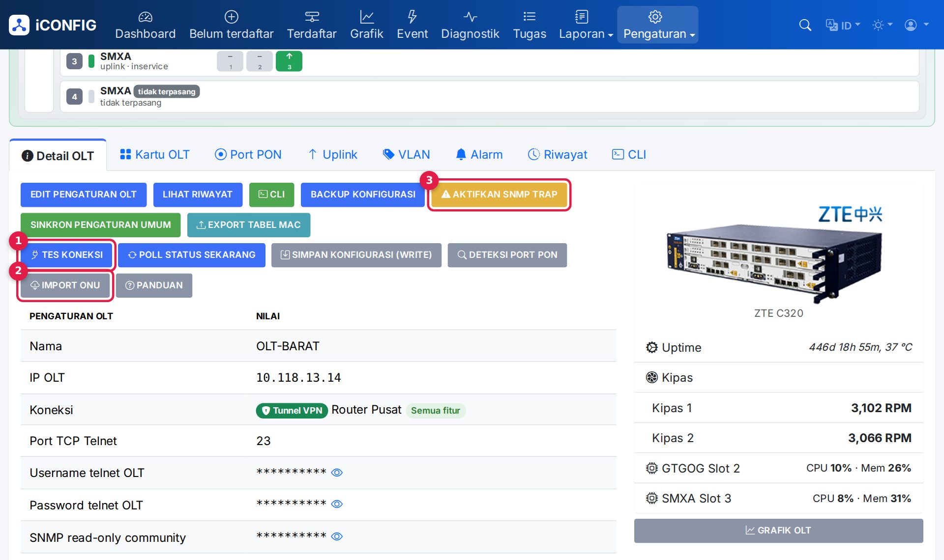Open the Dashboard speedometer nav item
Viewport: 944px width, 560px height.
145,25
